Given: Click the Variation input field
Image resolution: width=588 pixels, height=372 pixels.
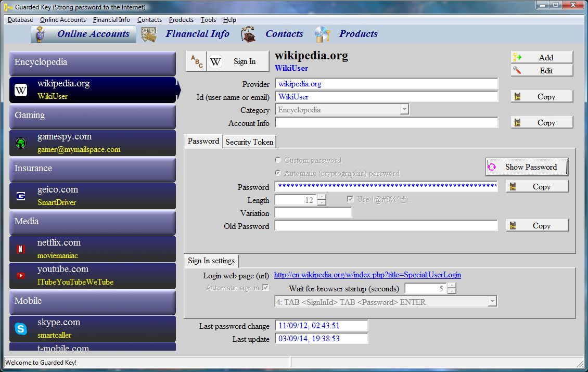Looking at the screenshot, I should [x=313, y=213].
